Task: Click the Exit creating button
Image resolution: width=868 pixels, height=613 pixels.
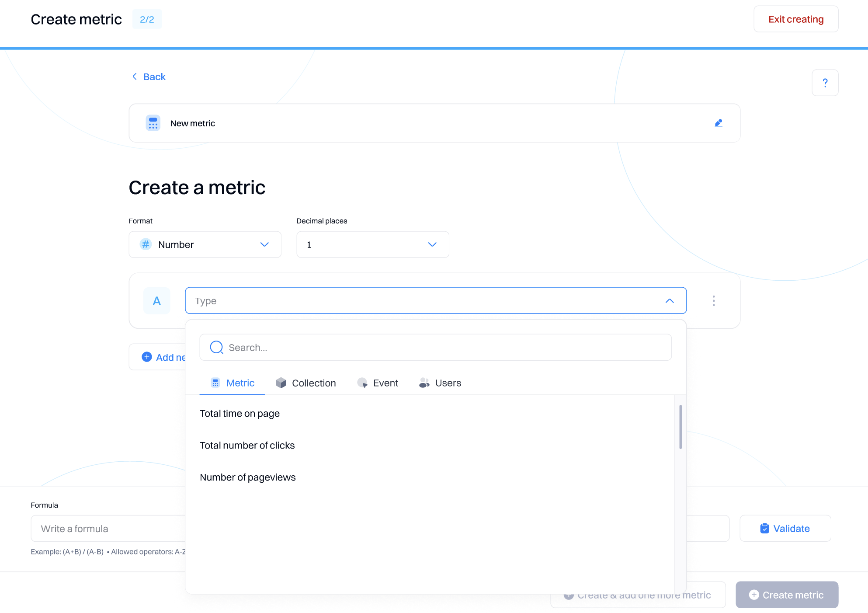Action: tap(795, 19)
